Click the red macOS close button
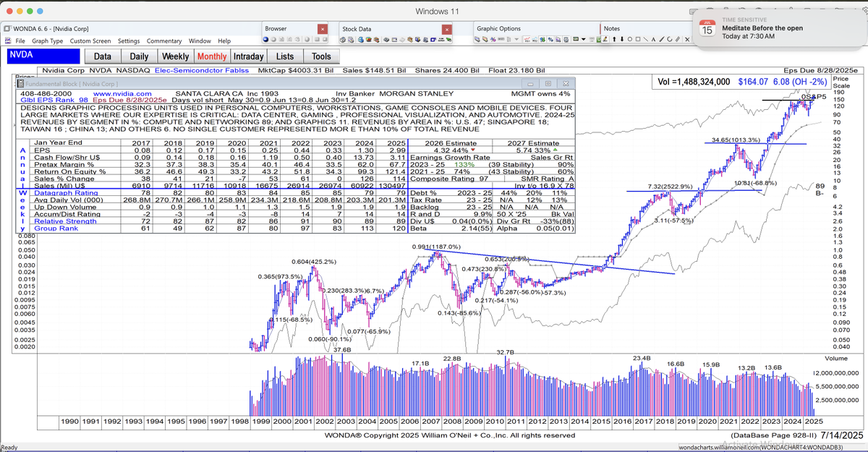 click(x=8, y=12)
